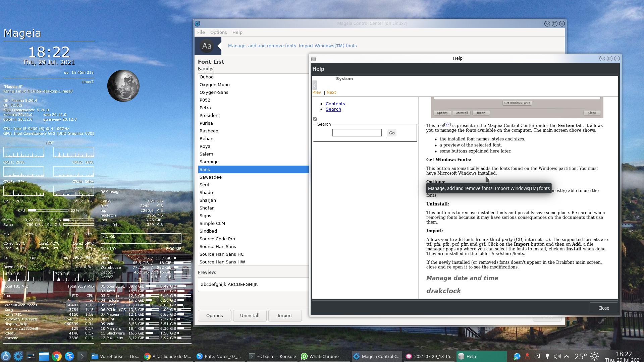Click the lightbulb notification tray icon
The image size is (644, 362).
547,356
